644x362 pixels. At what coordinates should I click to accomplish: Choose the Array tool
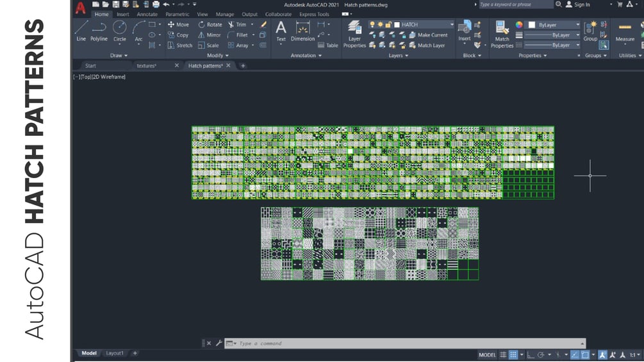(x=238, y=45)
